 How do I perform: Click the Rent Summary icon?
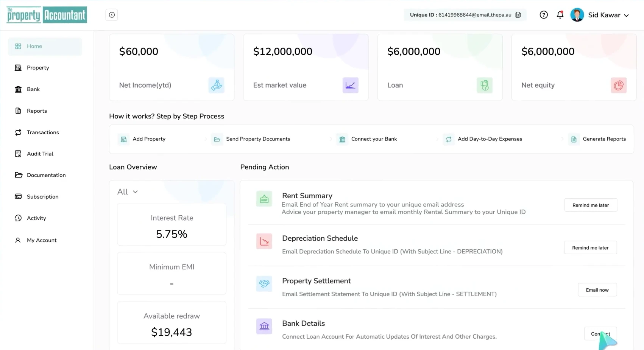[x=264, y=199]
